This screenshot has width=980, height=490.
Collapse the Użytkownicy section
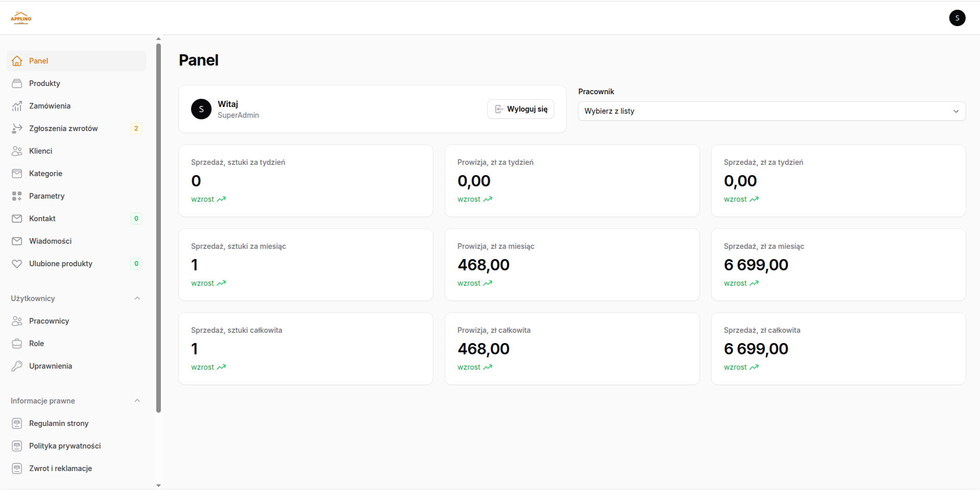137,299
